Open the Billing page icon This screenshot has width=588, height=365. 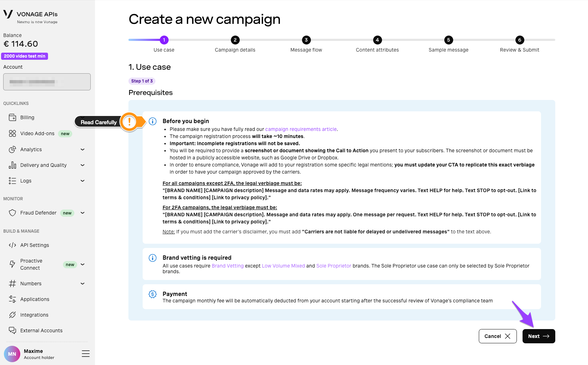12,117
